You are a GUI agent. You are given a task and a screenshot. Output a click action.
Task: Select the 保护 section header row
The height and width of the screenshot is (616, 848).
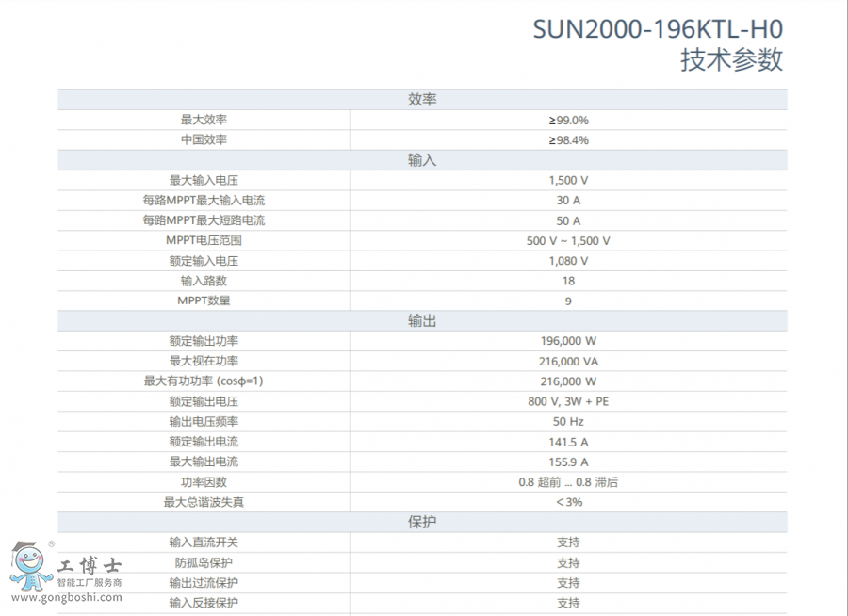pos(422,522)
